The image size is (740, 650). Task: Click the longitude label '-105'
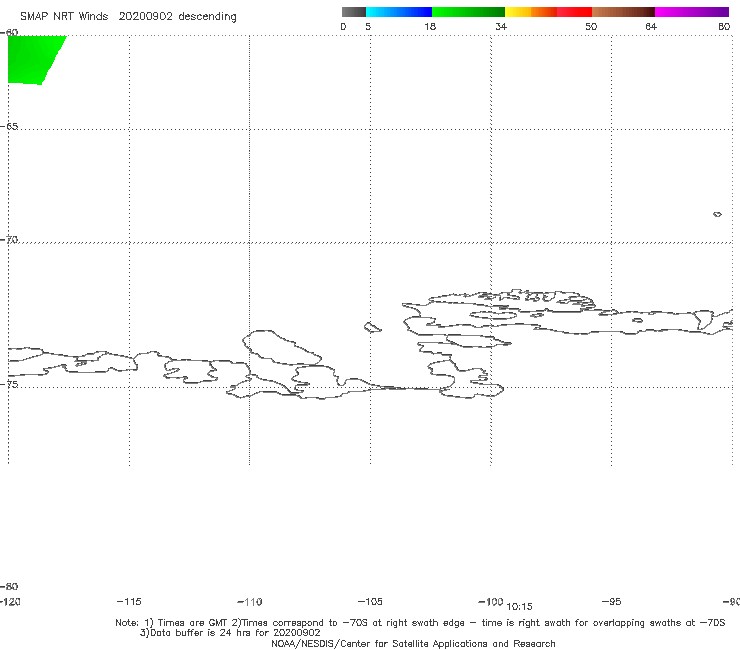(370, 601)
